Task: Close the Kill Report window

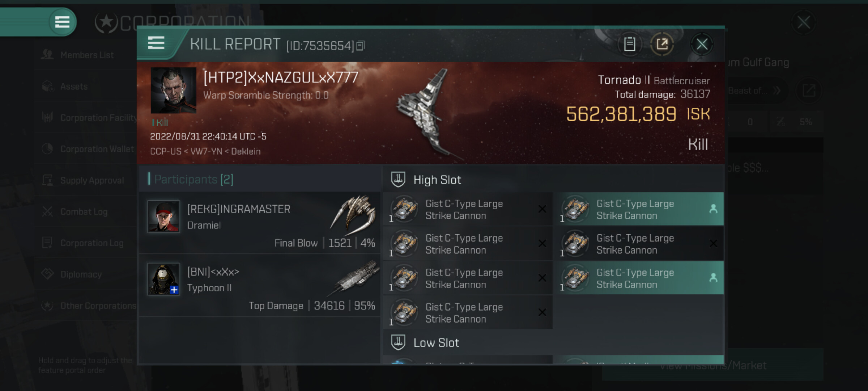Action: (x=702, y=44)
